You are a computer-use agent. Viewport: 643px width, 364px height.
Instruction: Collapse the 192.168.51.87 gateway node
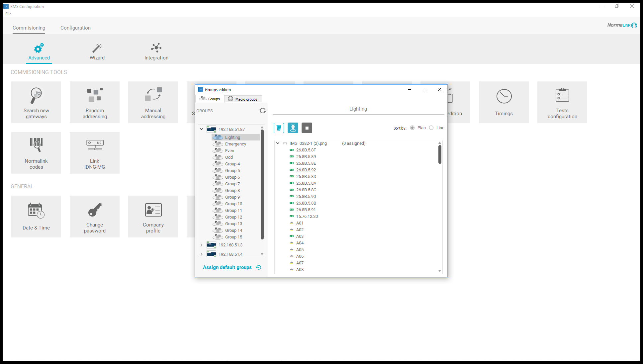(x=202, y=129)
